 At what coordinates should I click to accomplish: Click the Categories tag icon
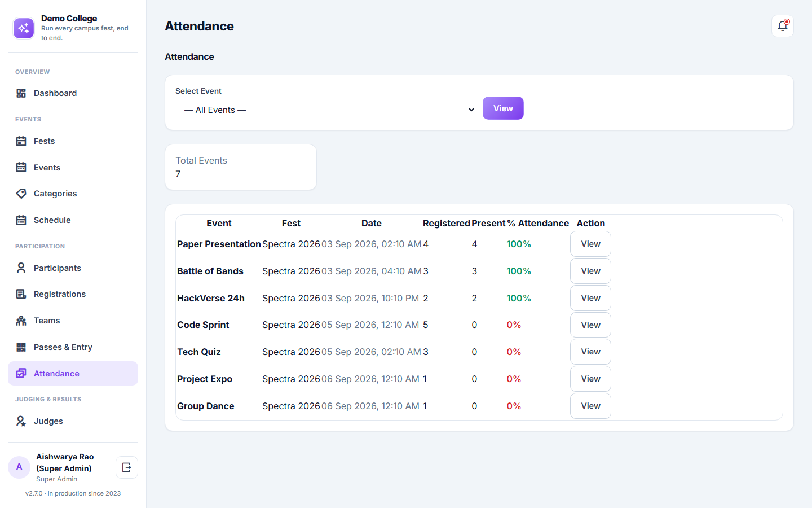pyautogui.click(x=21, y=194)
